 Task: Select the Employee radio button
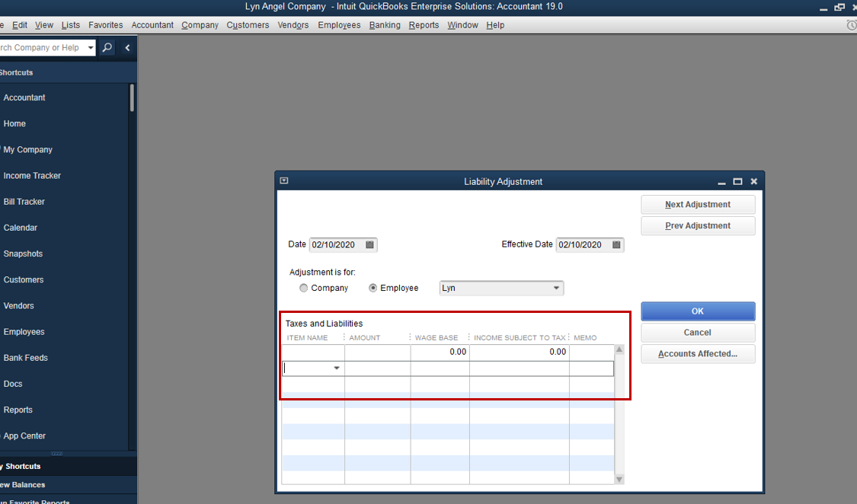click(x=373, y=288)
